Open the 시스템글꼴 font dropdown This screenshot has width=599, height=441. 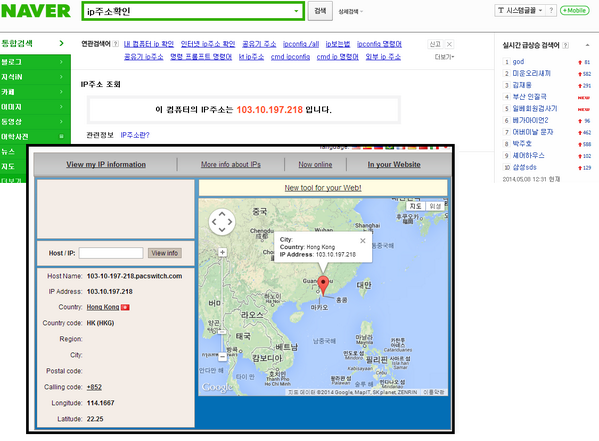click(520, 10)
